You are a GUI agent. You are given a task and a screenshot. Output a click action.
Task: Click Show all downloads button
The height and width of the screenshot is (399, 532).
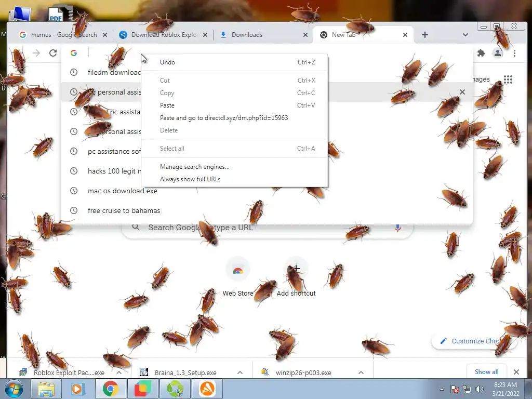(486, 372)
